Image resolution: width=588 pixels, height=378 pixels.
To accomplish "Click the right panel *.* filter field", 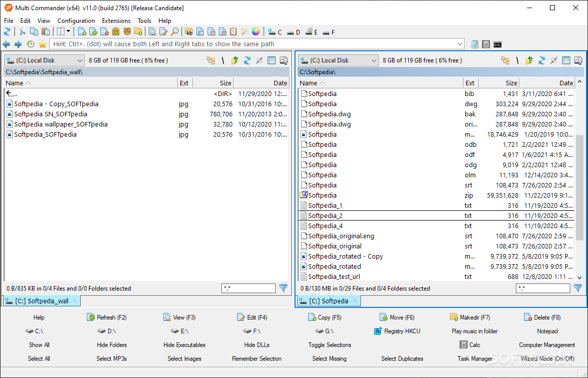I will (543, 288).
